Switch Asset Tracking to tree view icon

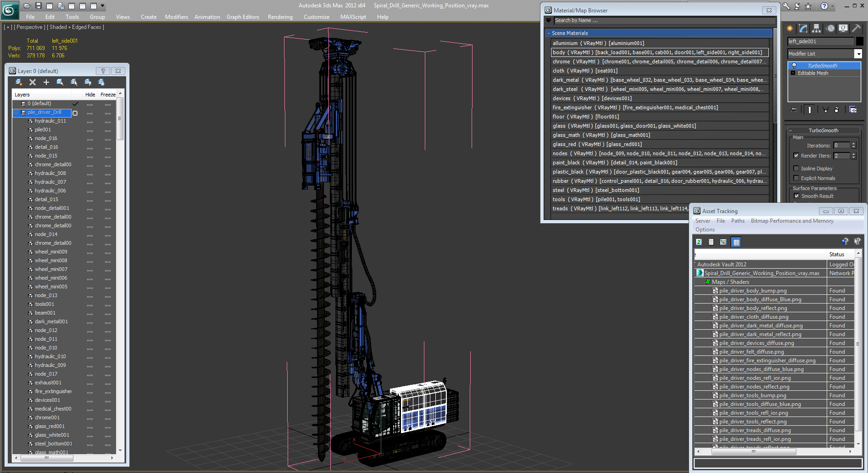(723, 242)
